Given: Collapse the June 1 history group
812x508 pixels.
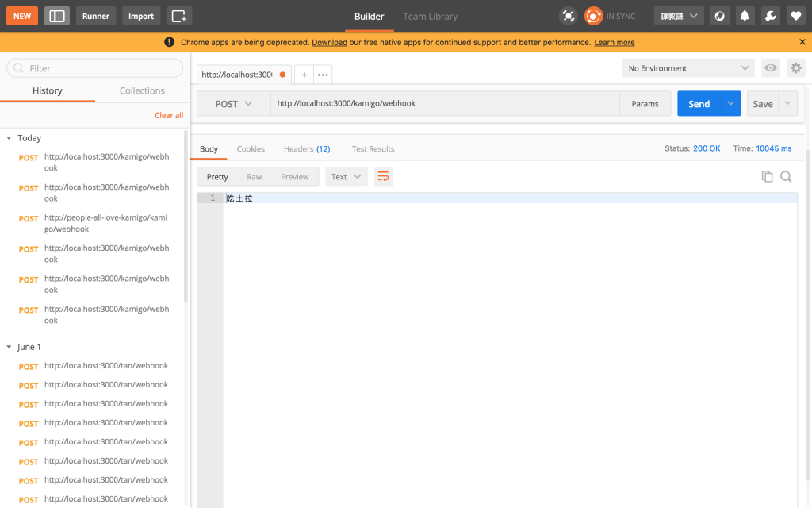Looking at the screenshot, I should (x=9, y=347).
